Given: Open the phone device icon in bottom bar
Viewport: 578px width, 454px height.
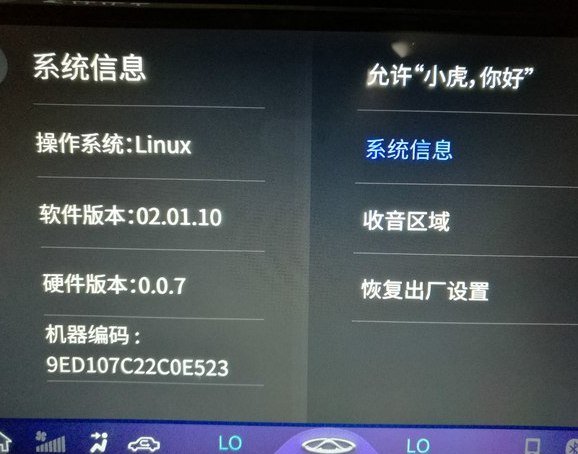Looking at the screenshot, I should pos(532,445).
